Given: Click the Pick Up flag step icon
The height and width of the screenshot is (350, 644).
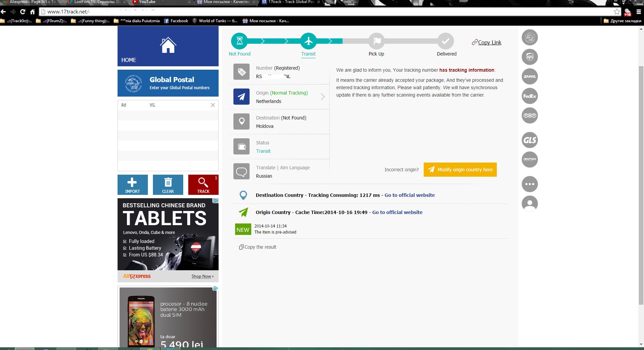Looking at the screenshot, I should tap(377, 41).
